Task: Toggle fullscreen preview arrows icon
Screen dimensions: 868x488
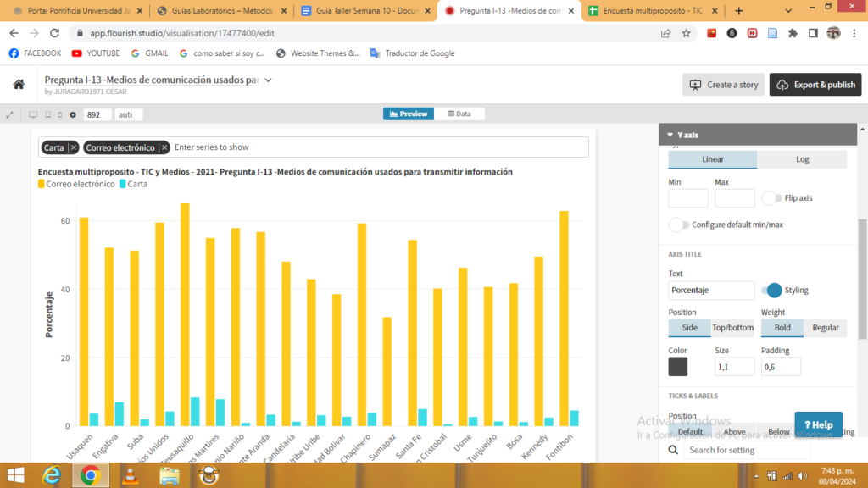Action: (x=9, y=114)
